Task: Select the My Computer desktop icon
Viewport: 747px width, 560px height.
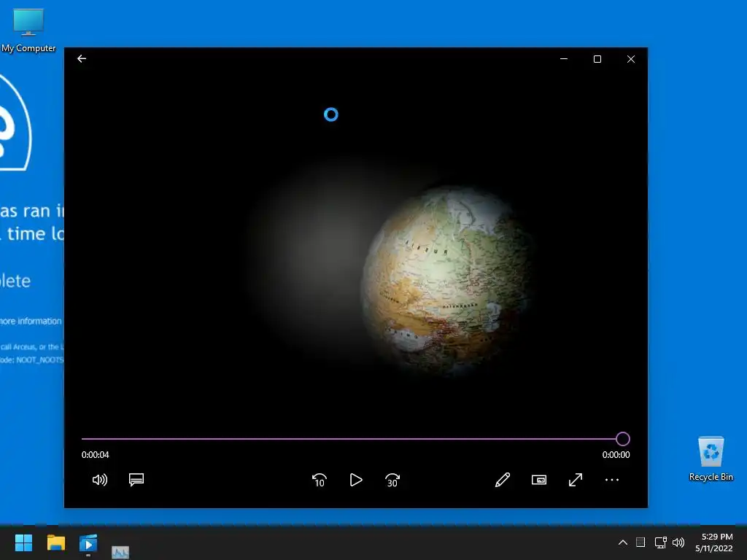Action: pyautogui.click(x=28, y=30)
